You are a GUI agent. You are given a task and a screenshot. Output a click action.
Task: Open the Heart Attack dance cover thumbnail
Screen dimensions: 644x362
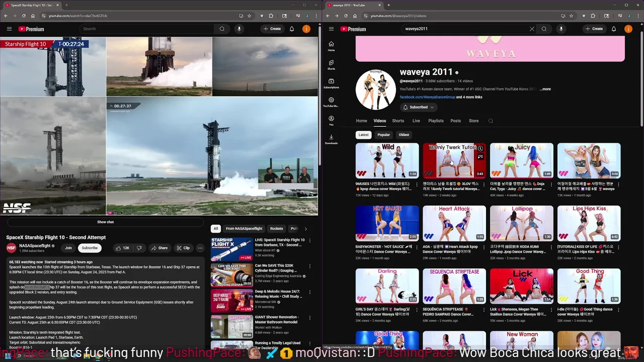pos(454,223)
